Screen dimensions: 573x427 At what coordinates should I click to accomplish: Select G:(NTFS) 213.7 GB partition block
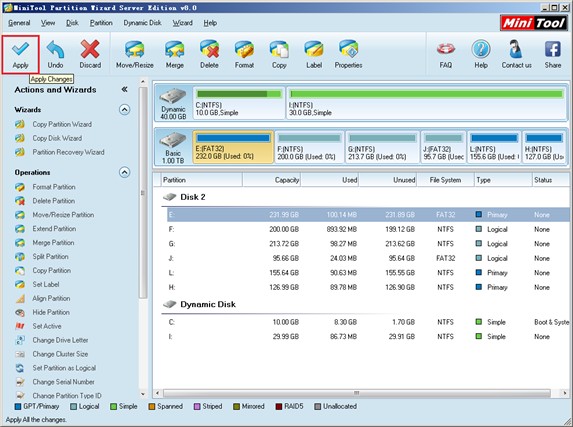(382, 147)
